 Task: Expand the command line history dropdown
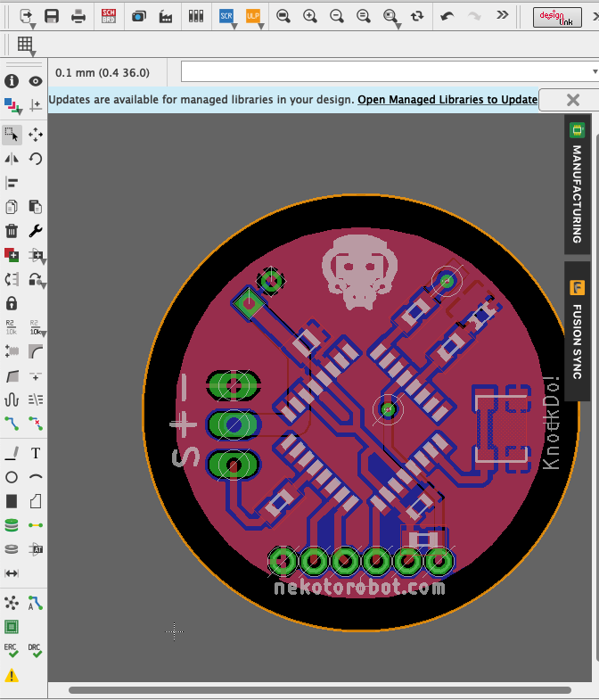pos(595,71)
